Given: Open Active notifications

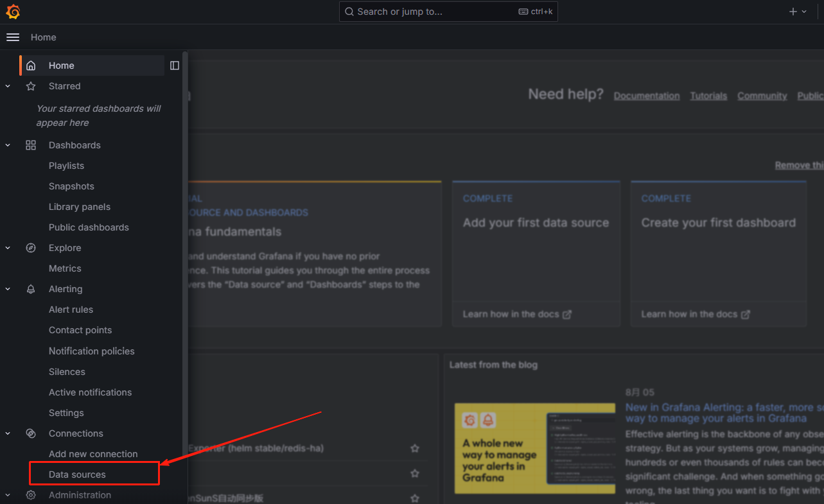Looking at the screenshot, I should pos(90,392).
